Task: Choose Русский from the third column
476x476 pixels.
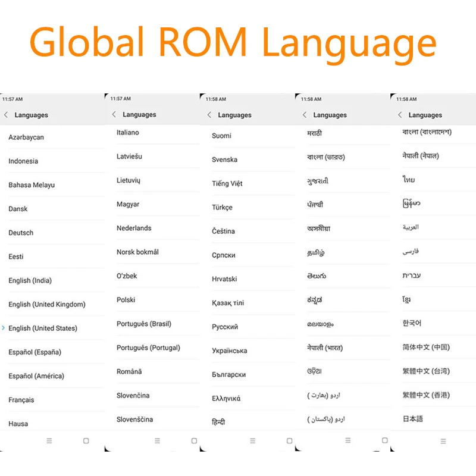Action: point(226,327)
